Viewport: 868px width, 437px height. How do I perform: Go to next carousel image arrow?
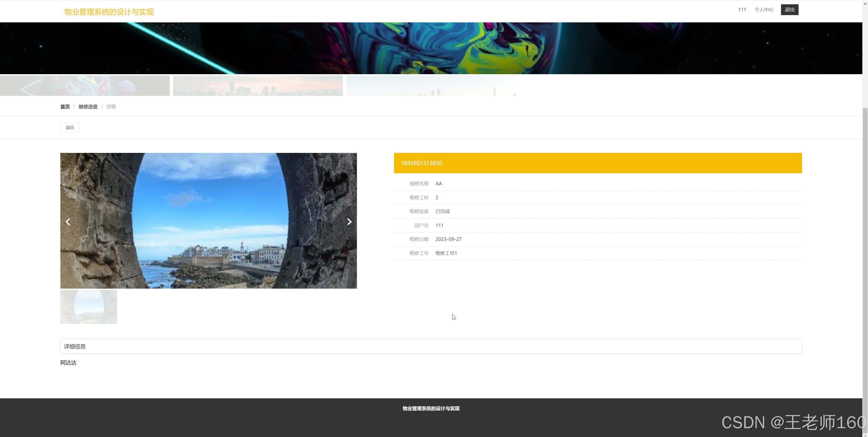pos(349,221)
